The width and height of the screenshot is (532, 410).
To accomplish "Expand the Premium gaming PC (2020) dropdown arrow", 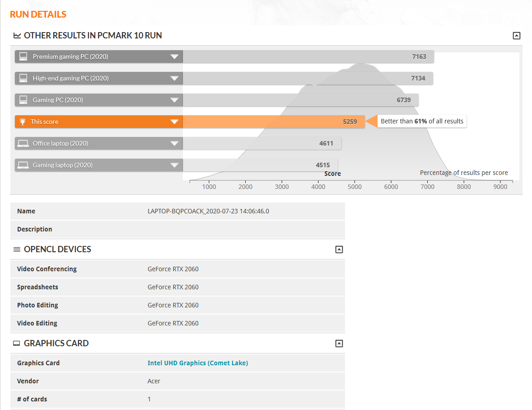I will pos(174,57).
